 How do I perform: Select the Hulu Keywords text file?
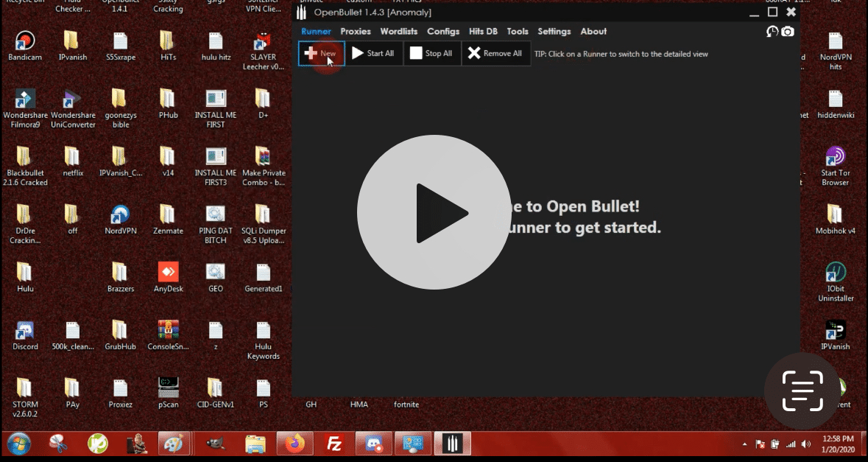264,340
